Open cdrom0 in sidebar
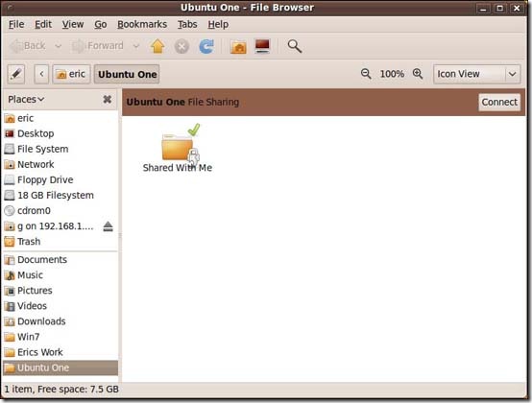This screenshot has height=403, width=532. click(60, 210)
